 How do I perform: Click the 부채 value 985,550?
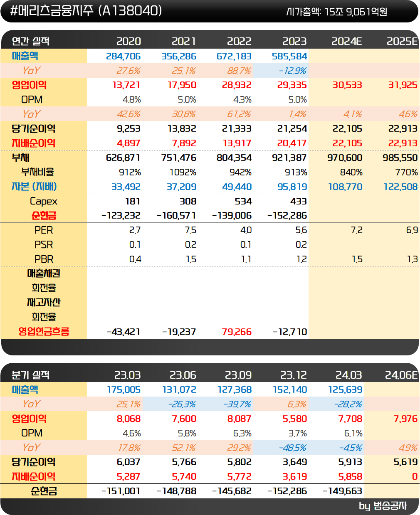tap(400, 158)
